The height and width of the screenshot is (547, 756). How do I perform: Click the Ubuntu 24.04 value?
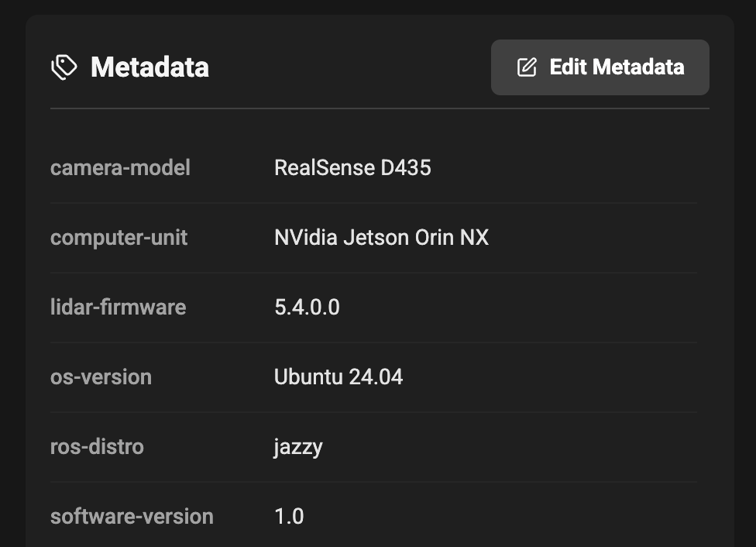pyautogui.click(x=338, y=377)
